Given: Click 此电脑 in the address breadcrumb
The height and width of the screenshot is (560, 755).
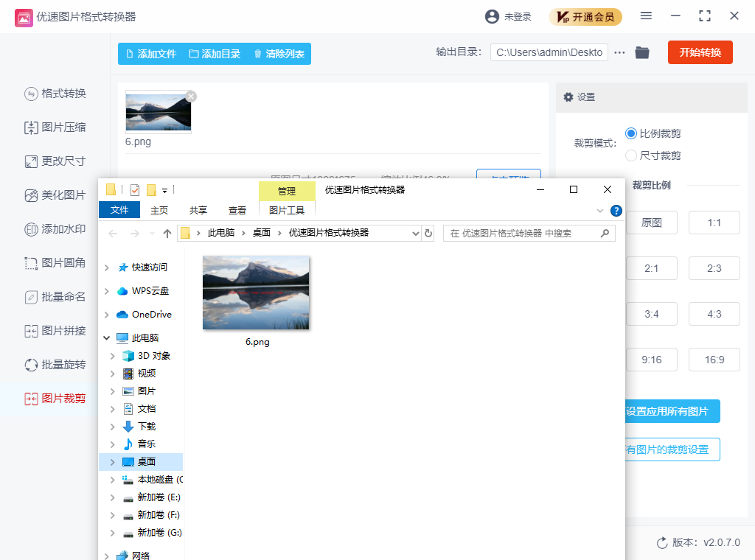Looking at the screenshot, I should pyautogui.click(x=221, y=234).
